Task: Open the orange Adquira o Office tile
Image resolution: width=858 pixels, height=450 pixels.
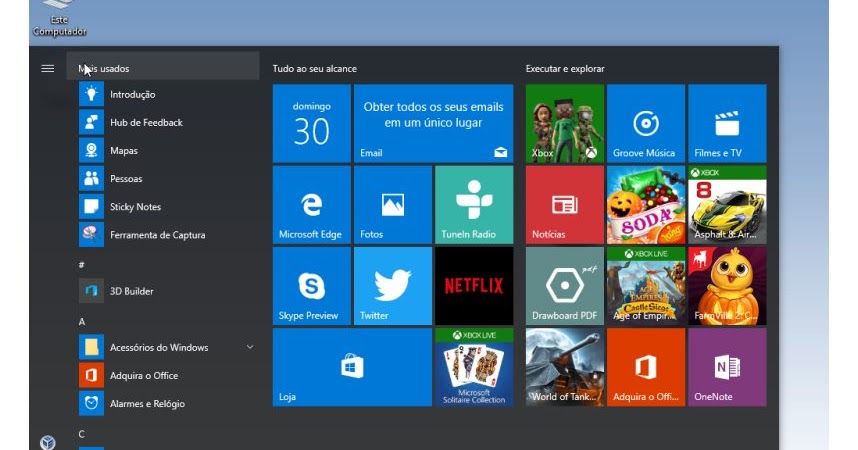Action: (x=646, y=367)
